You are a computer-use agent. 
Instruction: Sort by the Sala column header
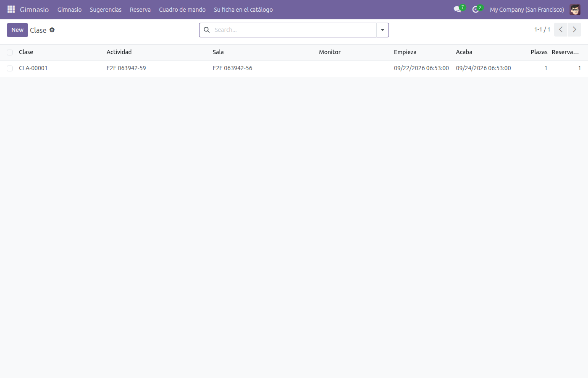click(x=218, y=52)
